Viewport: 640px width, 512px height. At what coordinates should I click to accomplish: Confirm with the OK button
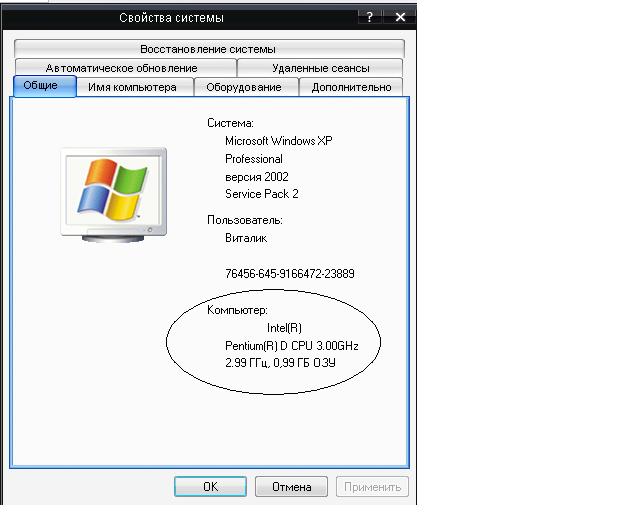210,487
